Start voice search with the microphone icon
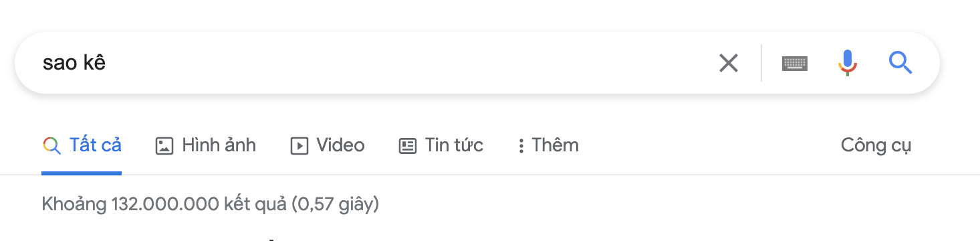Viewport: 980px width, 241px height. click(847, 63)
